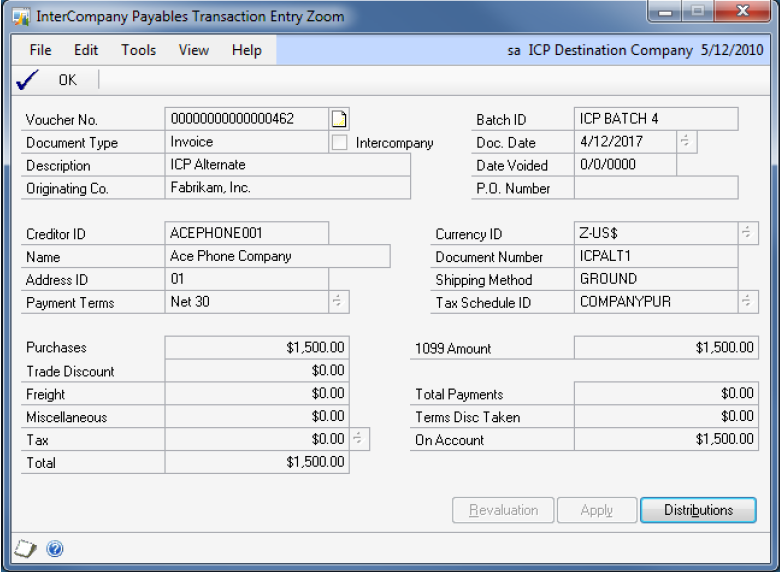Click the window title bar application icon

pos(19,16)
